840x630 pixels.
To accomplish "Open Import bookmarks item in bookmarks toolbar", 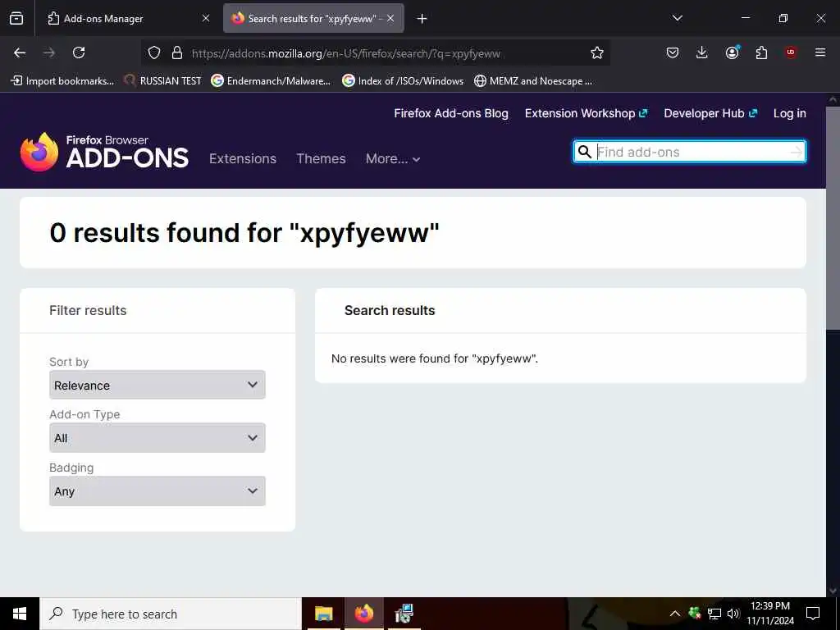I will (x=62, y=81).
